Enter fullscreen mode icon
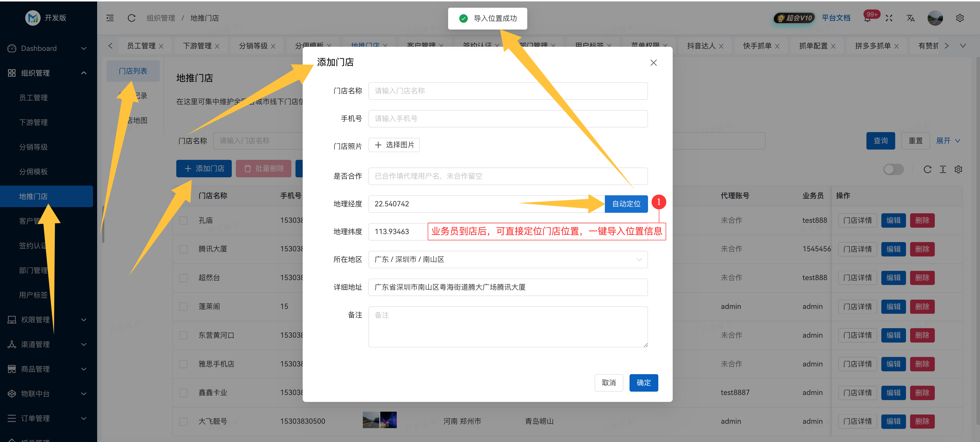The image size is (980, 442). (889, 18)
